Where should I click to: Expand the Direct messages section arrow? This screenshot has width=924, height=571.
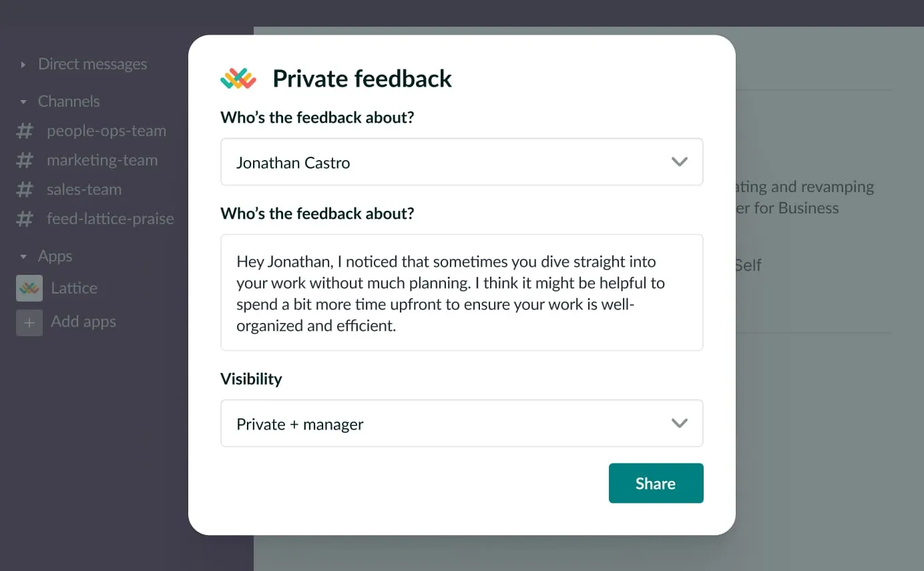[x=23, y=65]
